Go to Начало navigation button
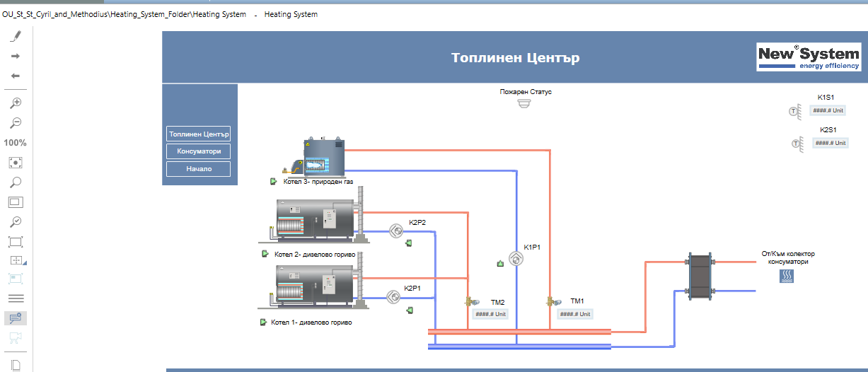 [199, 169]
